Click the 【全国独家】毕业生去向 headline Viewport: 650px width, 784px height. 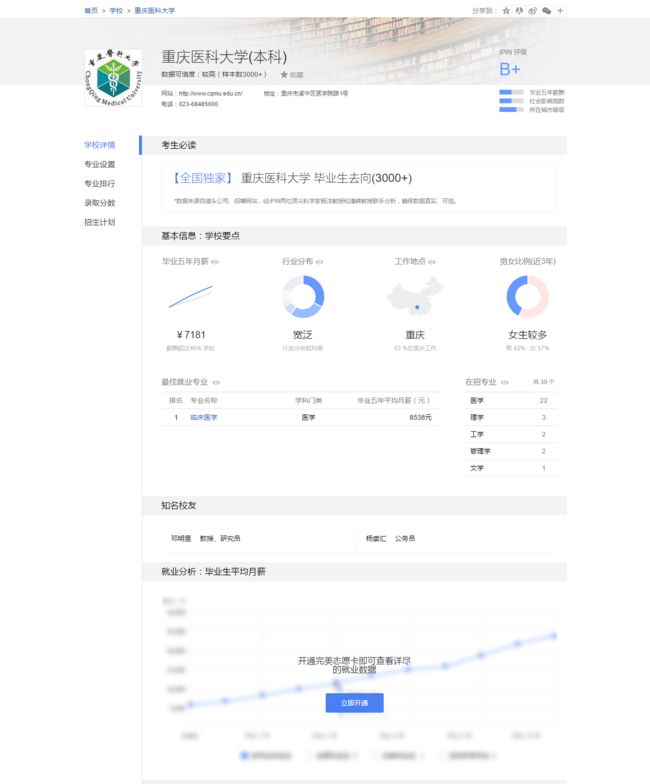(x=292, y=178)
